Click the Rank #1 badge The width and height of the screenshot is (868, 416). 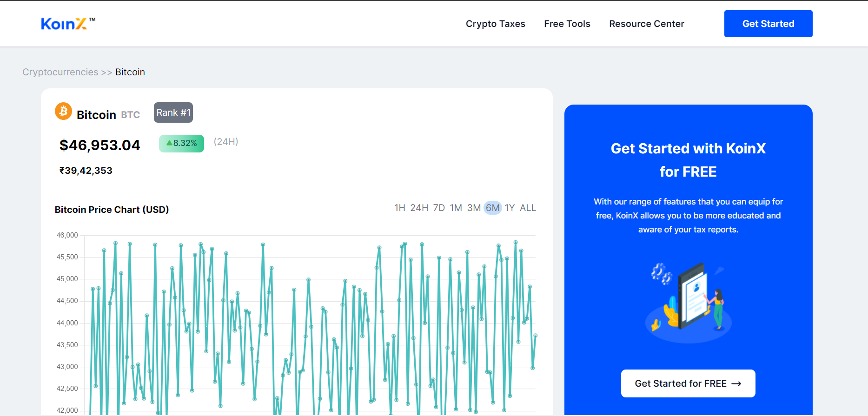click(x=173, y=112)
